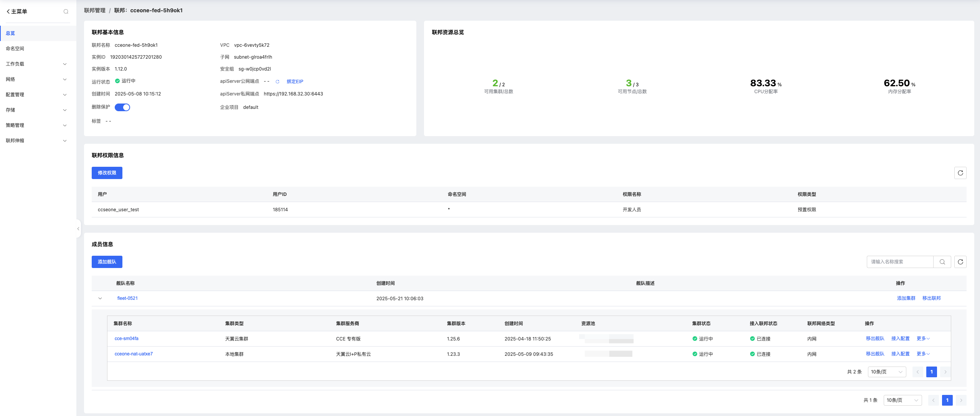
Task: Open 更多 dropdown for cceone-nat-uatxe7
Action: pos(923,354)
